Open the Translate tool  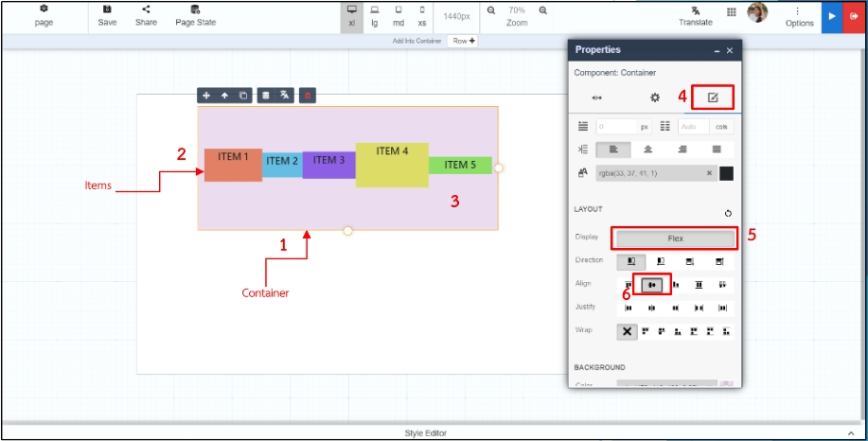click(x=696, y=17)
